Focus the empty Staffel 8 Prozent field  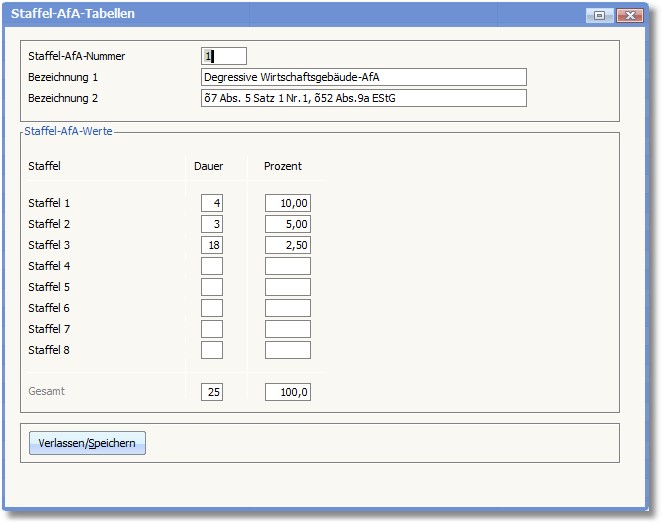tap(288, 350)
